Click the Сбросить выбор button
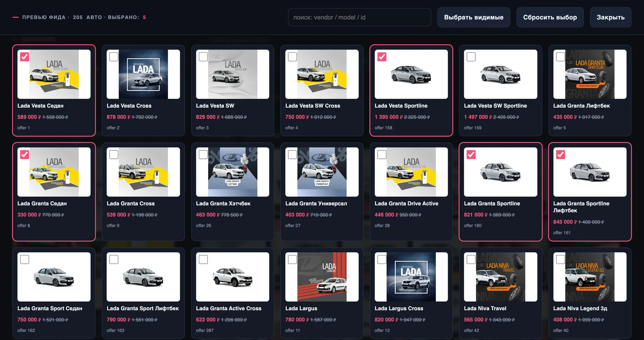644x340 pixels. (x=550, y=17)
